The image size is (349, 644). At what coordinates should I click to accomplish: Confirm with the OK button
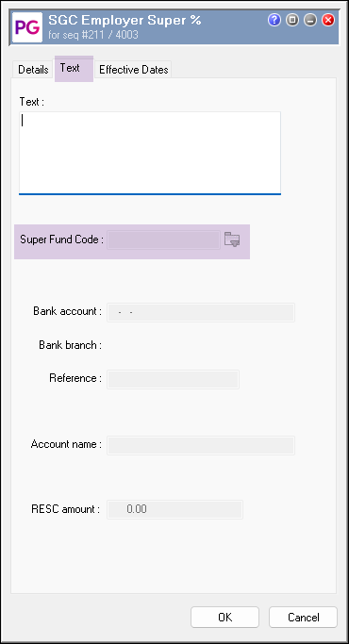point(224,618)
